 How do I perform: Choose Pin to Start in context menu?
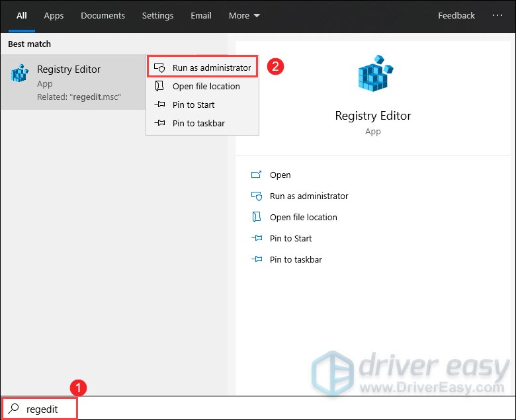pos(202,105)
